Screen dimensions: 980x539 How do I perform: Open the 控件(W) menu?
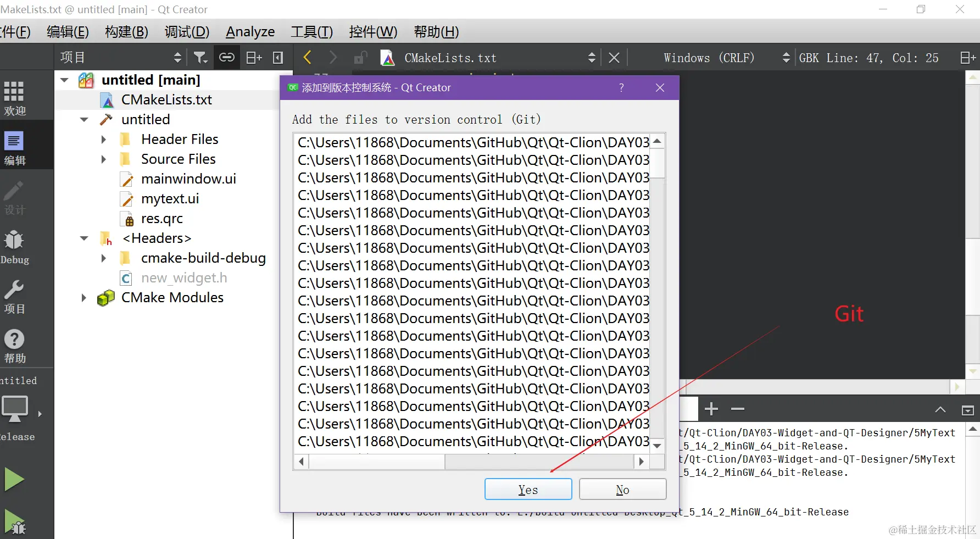click(373, 32)
